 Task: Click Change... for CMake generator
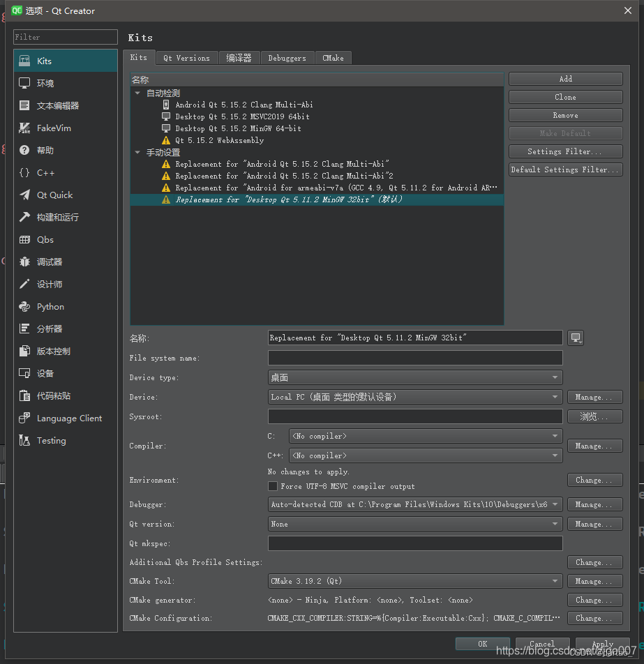[x=595, y=600]
